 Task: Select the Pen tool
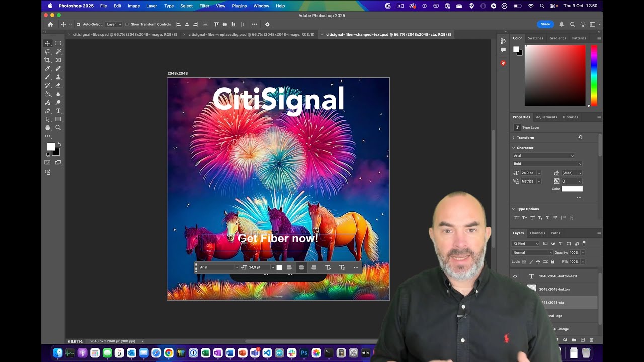pos(48,111)
